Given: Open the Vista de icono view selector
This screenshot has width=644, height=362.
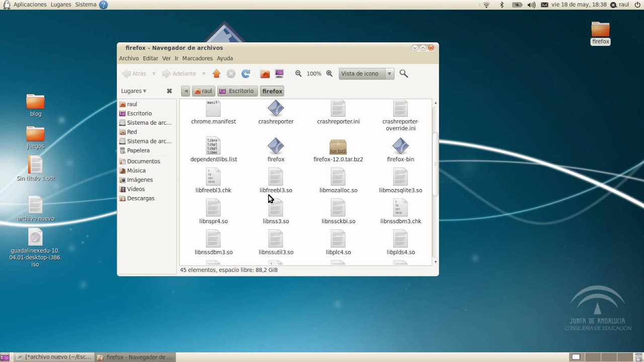Looking at the screenshot, I should [x=366, y=74].
